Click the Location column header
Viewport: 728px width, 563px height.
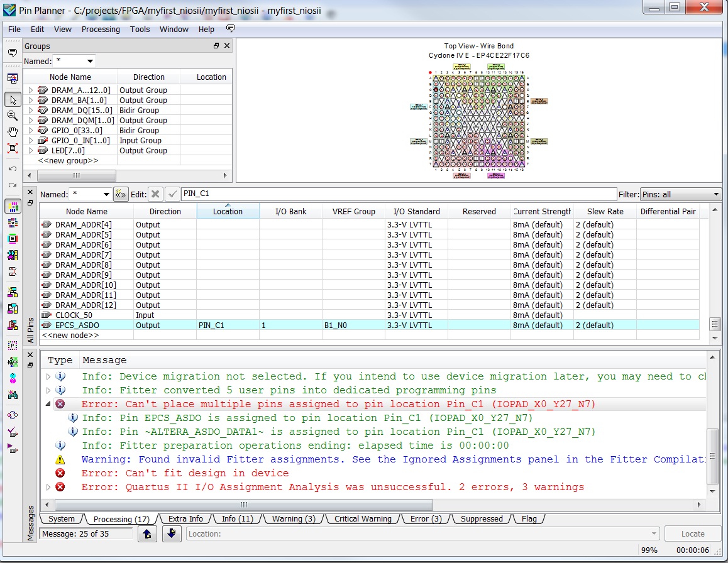pos(228,212)
